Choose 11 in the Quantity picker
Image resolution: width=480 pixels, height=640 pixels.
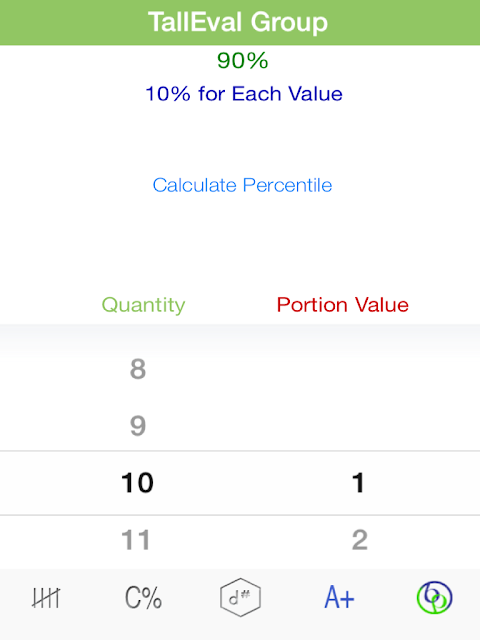pos(136,540)
